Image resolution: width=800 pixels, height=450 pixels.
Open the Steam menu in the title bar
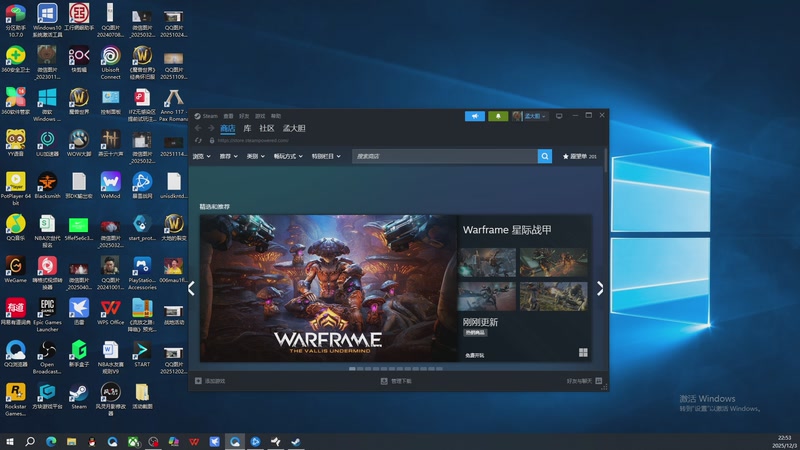pos(206,116)
